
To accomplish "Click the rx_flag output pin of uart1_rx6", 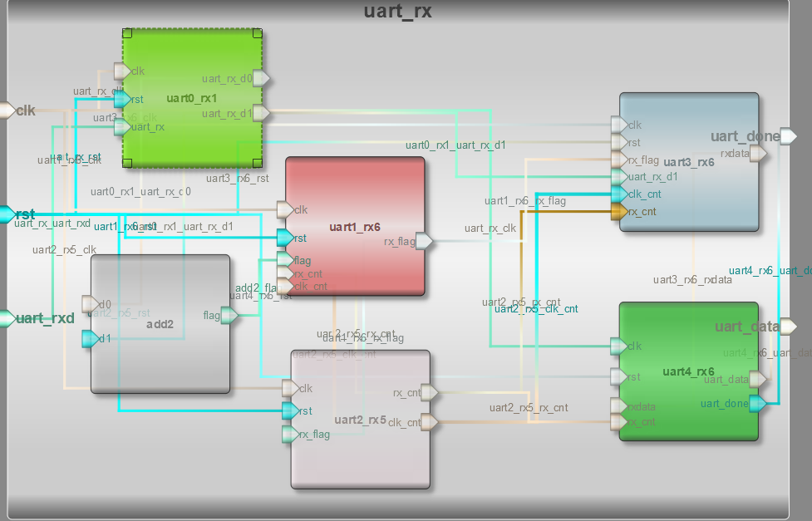I will 422,242.
